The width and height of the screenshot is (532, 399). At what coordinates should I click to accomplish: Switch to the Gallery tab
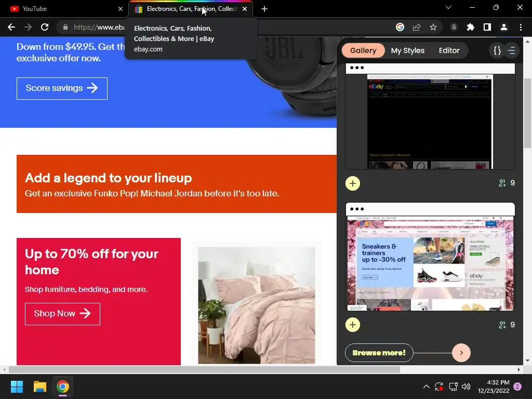coord(363,50)
